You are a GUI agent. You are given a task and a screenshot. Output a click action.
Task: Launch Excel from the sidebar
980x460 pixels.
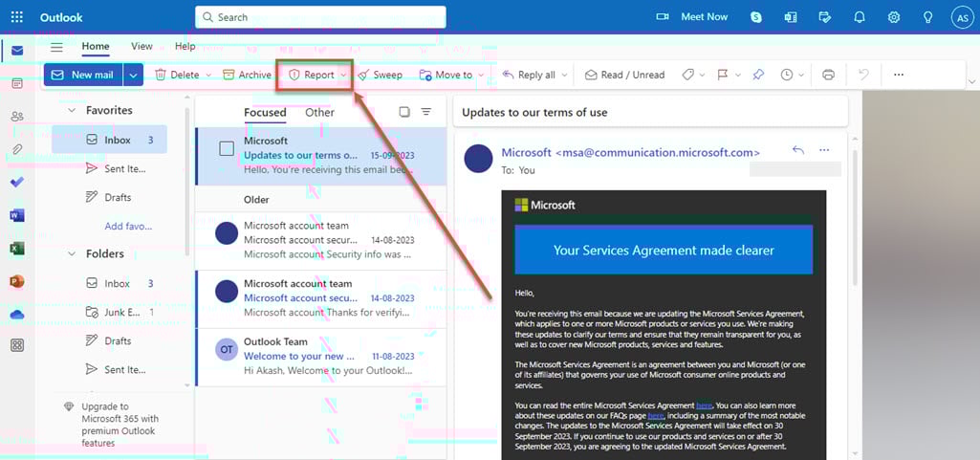(x=17, y=249)
